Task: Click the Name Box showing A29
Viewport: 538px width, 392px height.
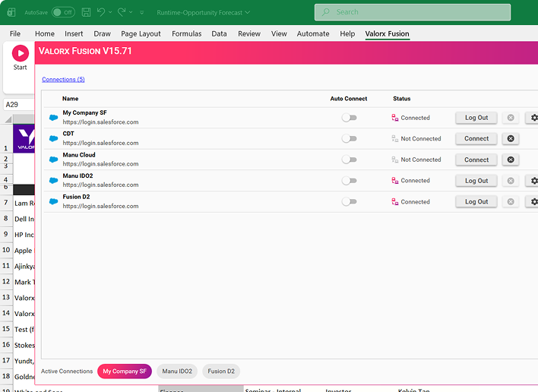Action: [x=19, y=105]
